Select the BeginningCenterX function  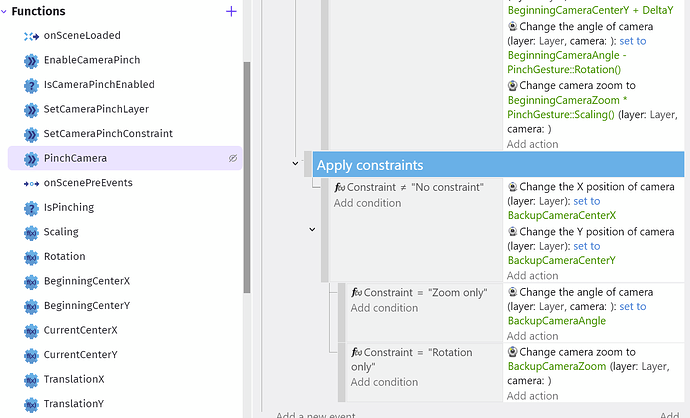click(87, 281)
